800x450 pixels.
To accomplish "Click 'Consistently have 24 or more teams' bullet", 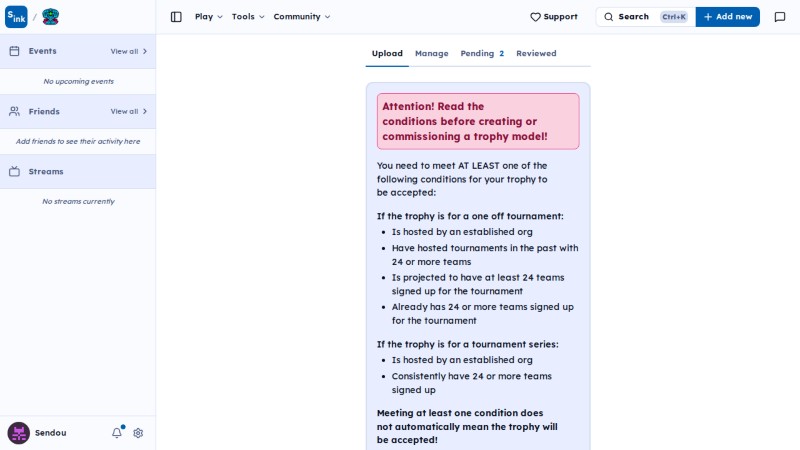I will click(472, 383).
